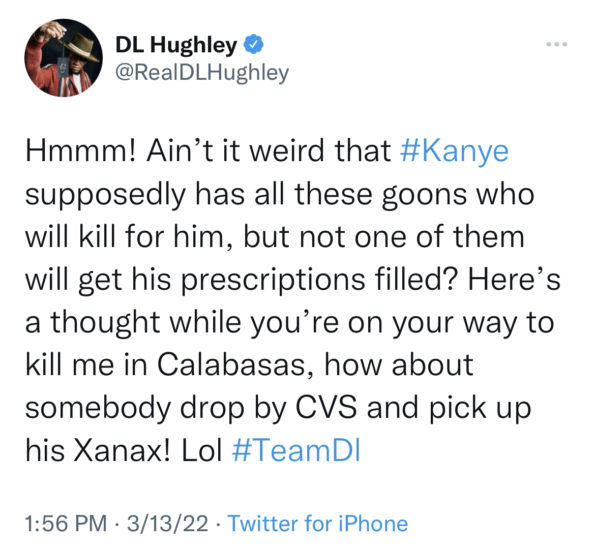Click the word thought in the tweet
The width and height of the screenshot is (595, 549).
point(105,324)
